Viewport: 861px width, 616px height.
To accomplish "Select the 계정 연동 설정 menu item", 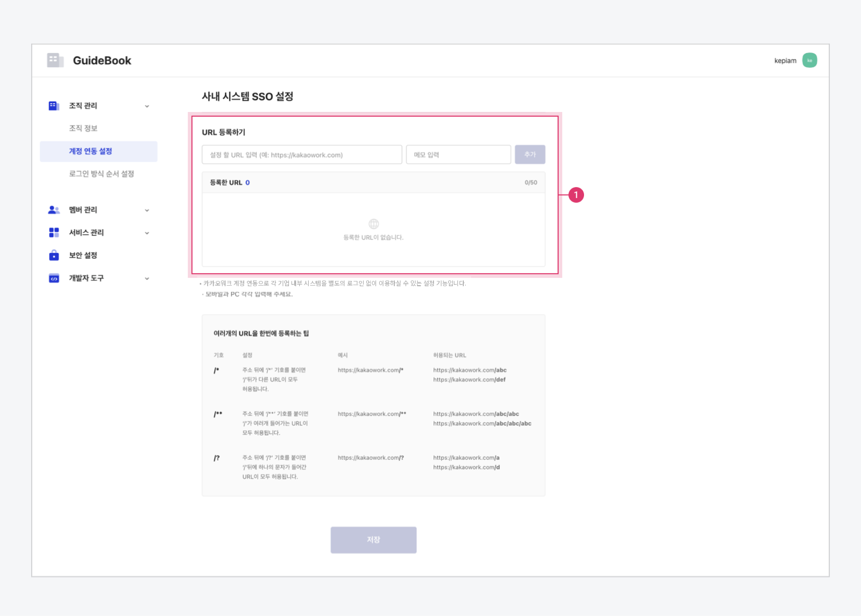I will [99, 151].
